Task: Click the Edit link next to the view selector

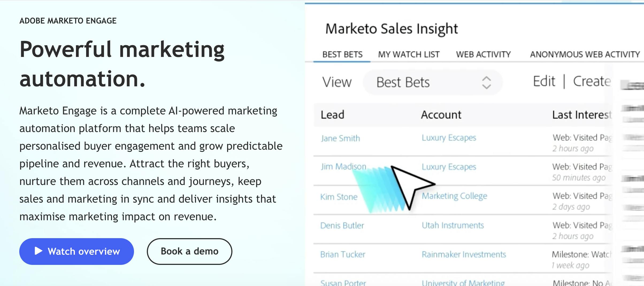Action: [544, 81]
